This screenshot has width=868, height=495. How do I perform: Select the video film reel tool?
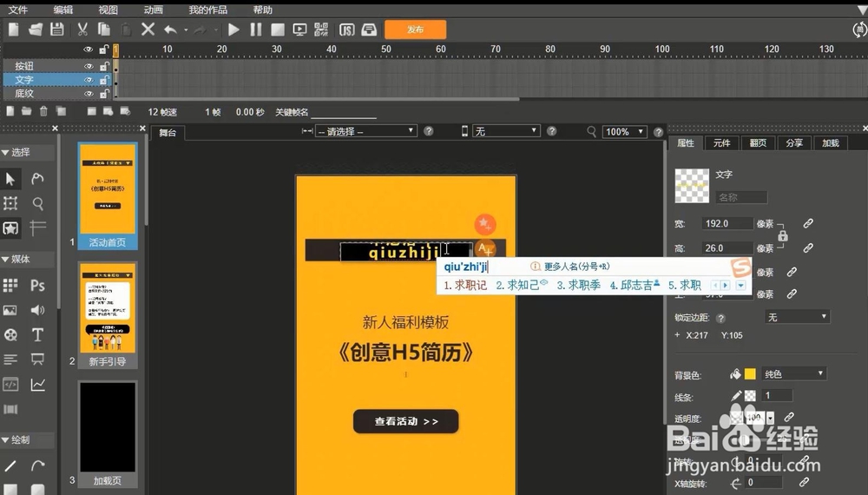point(10,334)
